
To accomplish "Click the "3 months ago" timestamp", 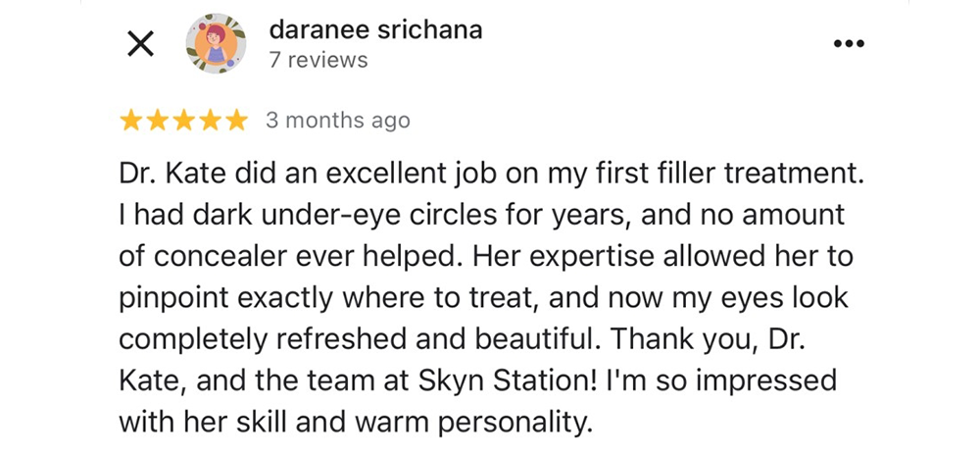I will [337, 122].
